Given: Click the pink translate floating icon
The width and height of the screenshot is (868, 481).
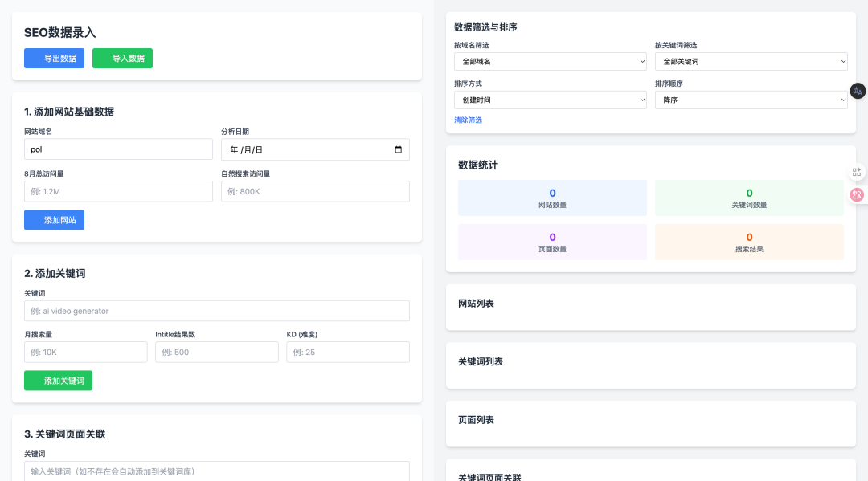Looking at the screenshot, I should tap(857, 194).
